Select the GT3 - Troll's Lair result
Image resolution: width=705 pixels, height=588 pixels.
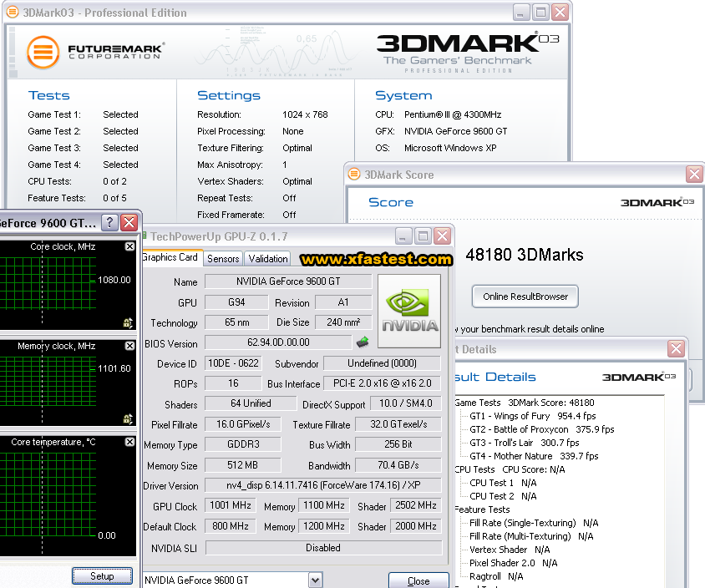pyautogui.click(x=525, y=443)
